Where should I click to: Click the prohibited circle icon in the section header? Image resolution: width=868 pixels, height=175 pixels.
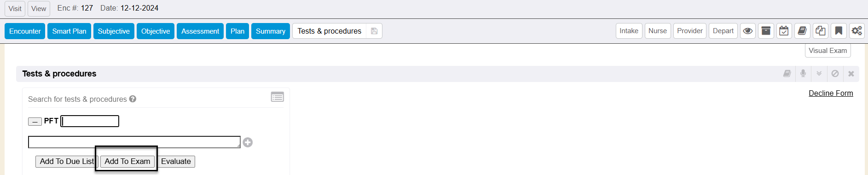(x=835, y=74)
